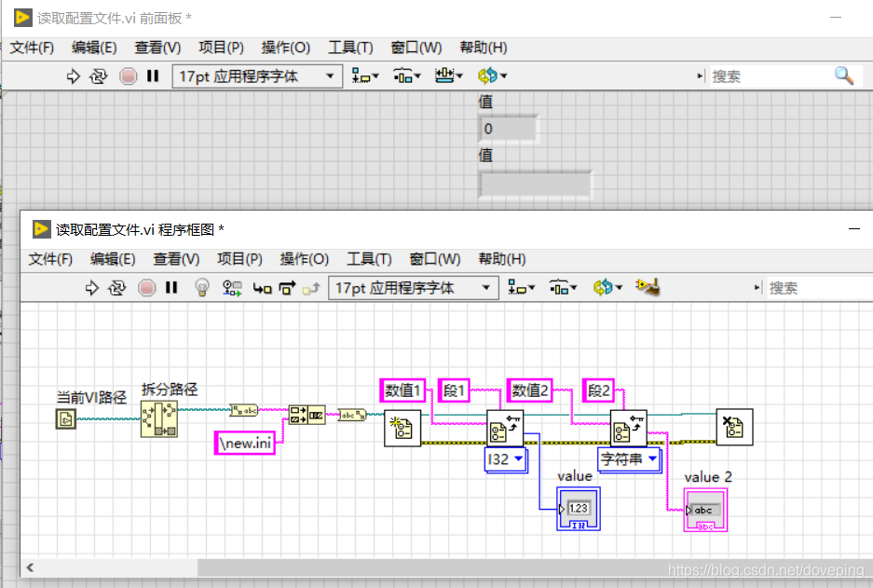Open Align Objects menu in block diagram

pos(521,287)
